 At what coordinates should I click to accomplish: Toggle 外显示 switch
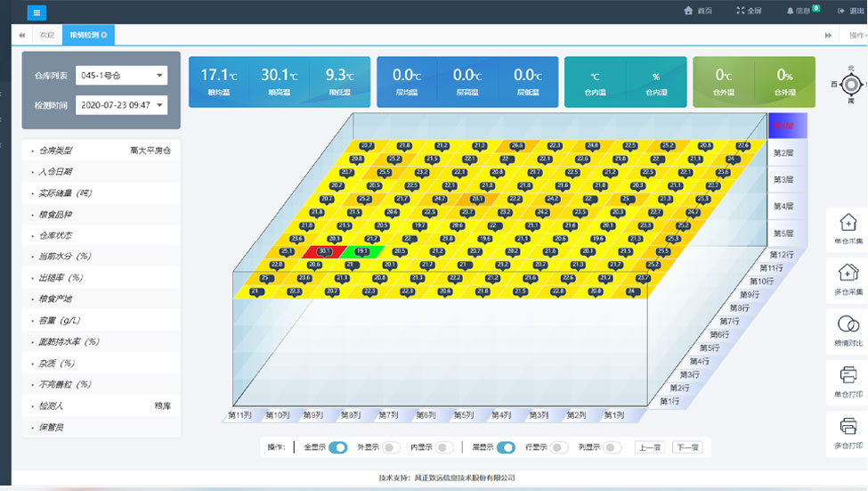point(391,447)
